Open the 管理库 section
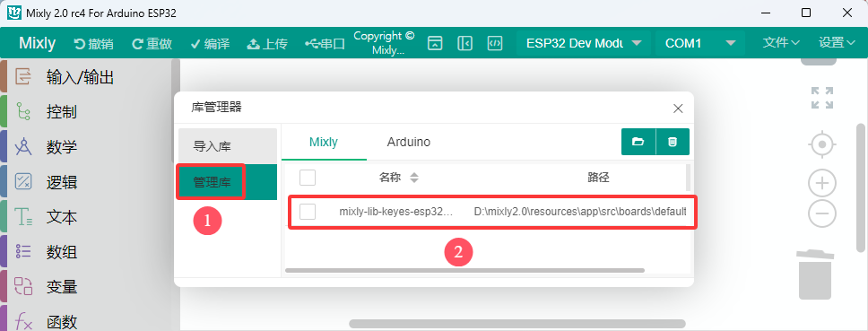This screenshot has height=331, width=868. click(x=228, y=182)
